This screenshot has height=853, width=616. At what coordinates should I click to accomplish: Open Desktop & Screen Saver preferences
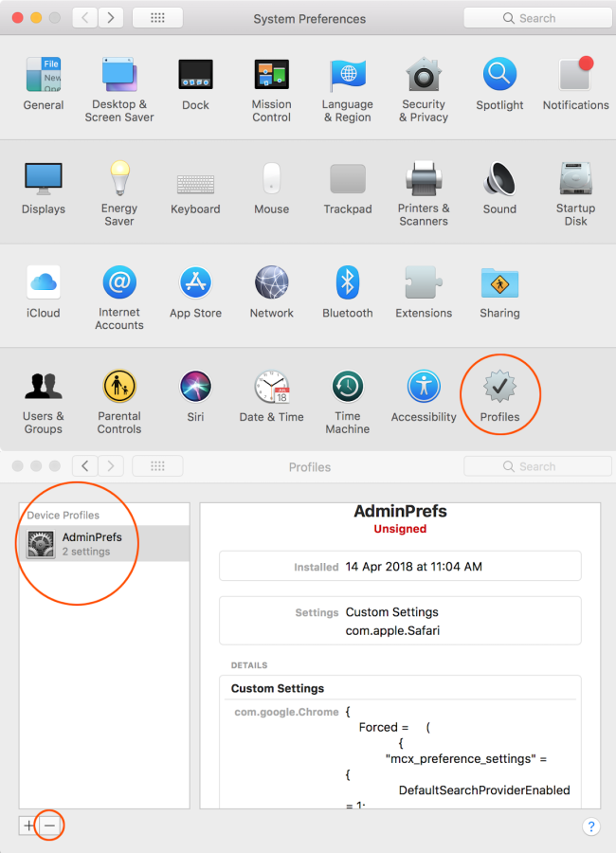coord(119,90)
